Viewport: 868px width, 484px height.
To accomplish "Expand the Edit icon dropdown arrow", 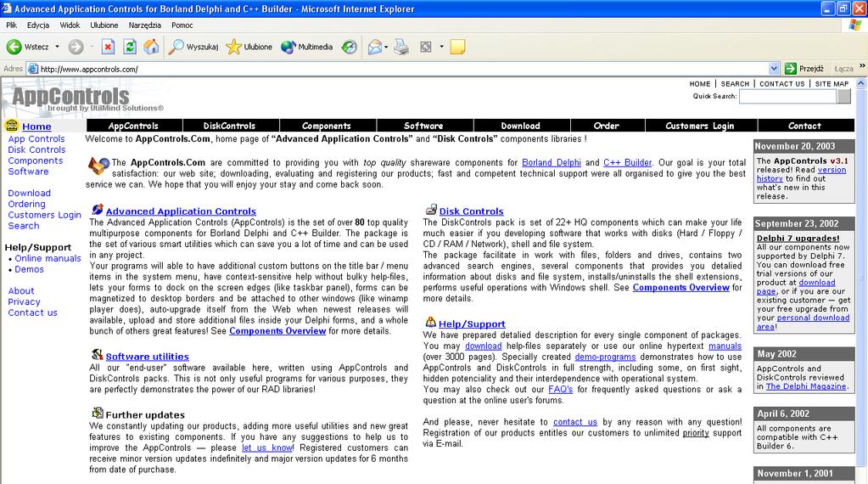I will click(x=441, y=47).
